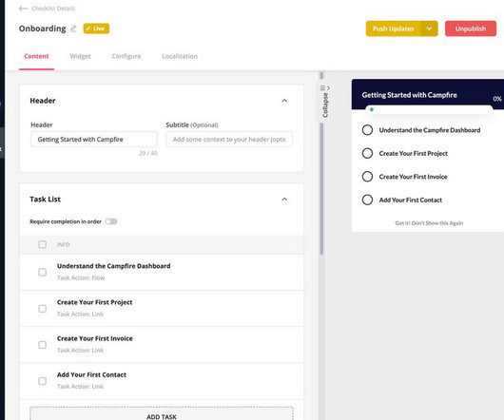Click the ADD TASK button
504x420 pixels.
pyautogui.click(x=162, y=414)
